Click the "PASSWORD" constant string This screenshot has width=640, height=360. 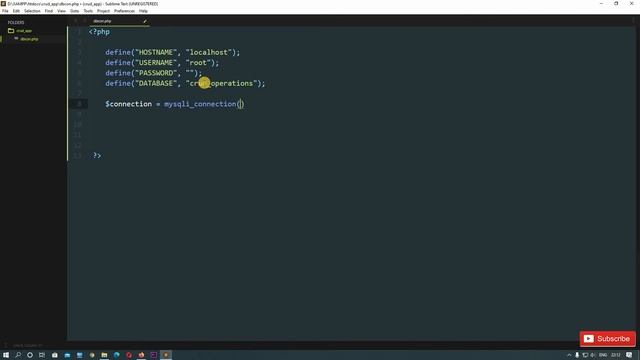coord(156,73)
